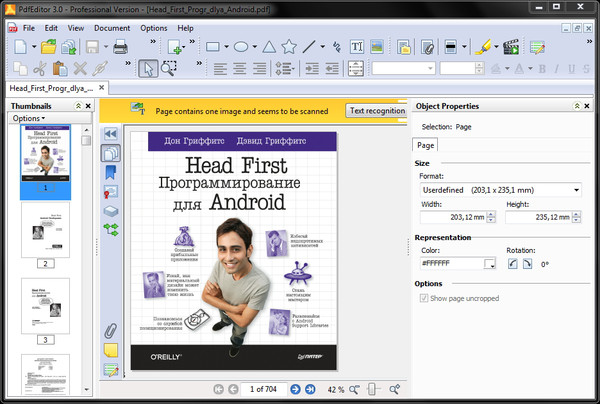Select the Text tool icon
600x404 pixels.
[x=357, y=47]
